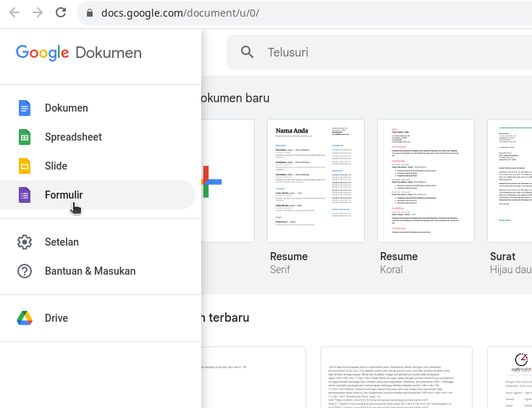Click the green Spreadsheet icon
Screen dimensions: 532x408
coord(25,137)
